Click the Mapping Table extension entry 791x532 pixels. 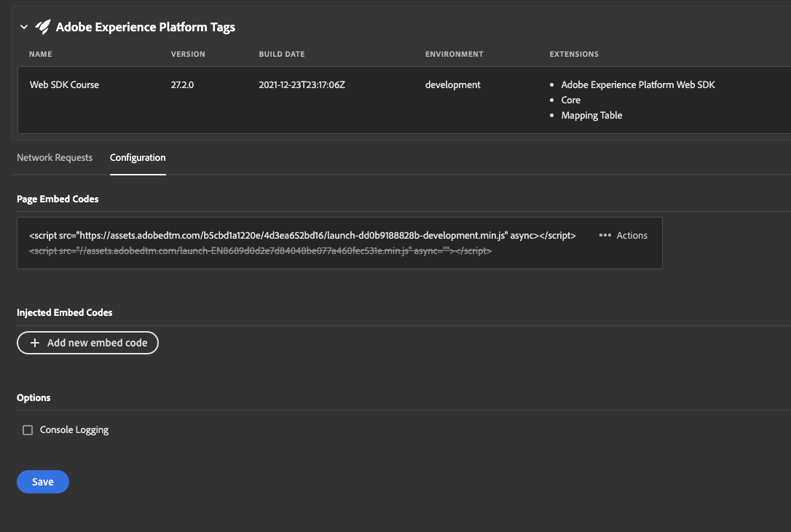(x=591, y=115)
